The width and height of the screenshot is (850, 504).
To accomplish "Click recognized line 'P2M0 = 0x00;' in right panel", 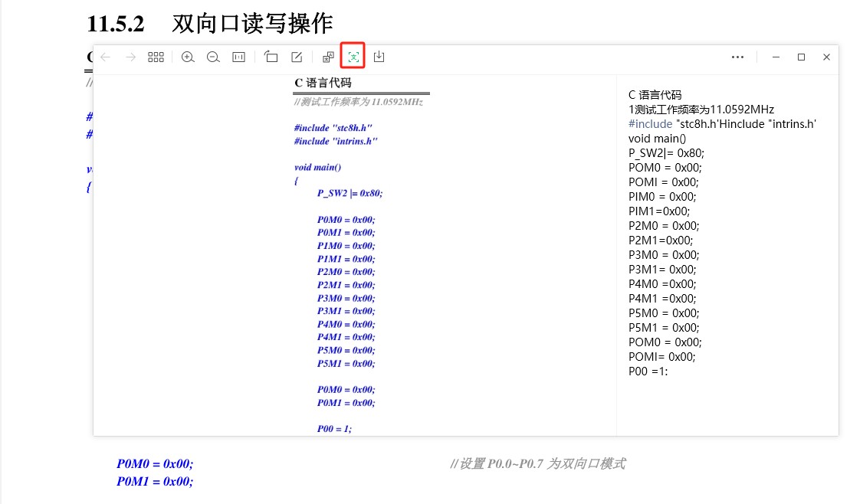I will (664, 226).
